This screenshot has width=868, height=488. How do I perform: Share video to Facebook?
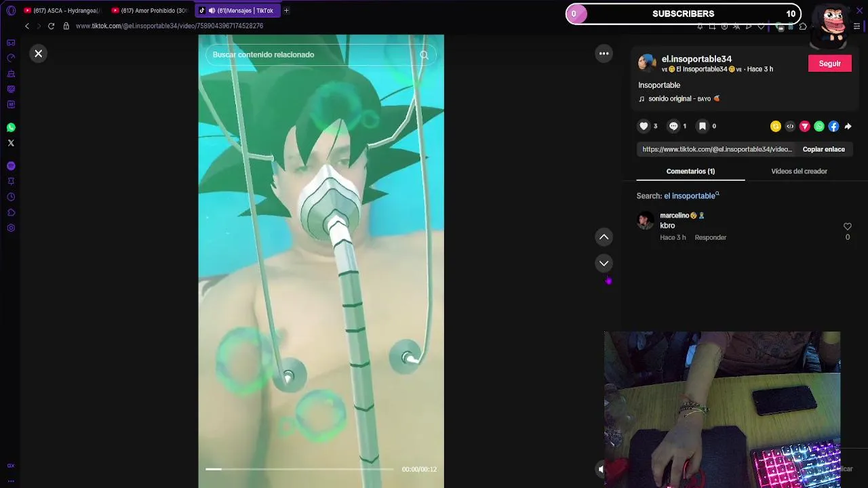coord(833,126)
